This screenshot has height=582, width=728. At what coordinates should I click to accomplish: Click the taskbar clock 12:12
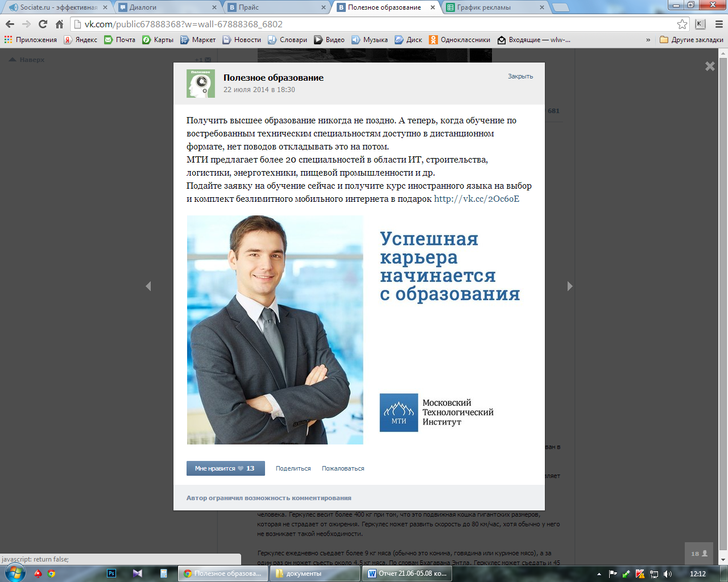point(698,574)
